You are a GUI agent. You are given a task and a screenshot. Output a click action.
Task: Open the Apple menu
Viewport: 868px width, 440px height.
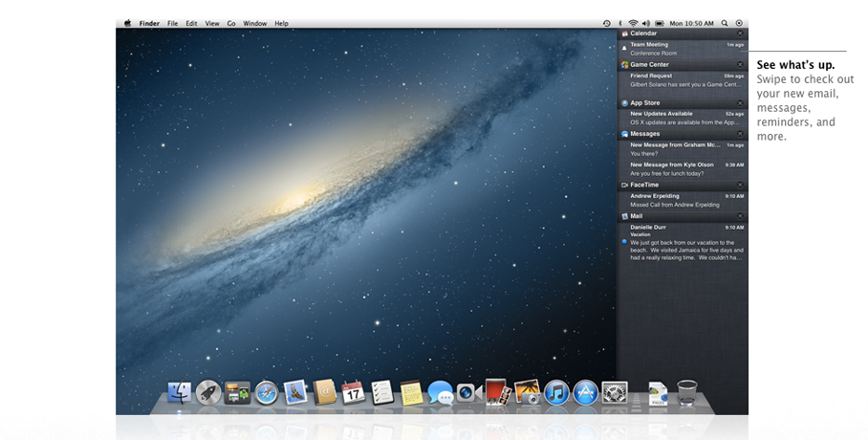128,23
